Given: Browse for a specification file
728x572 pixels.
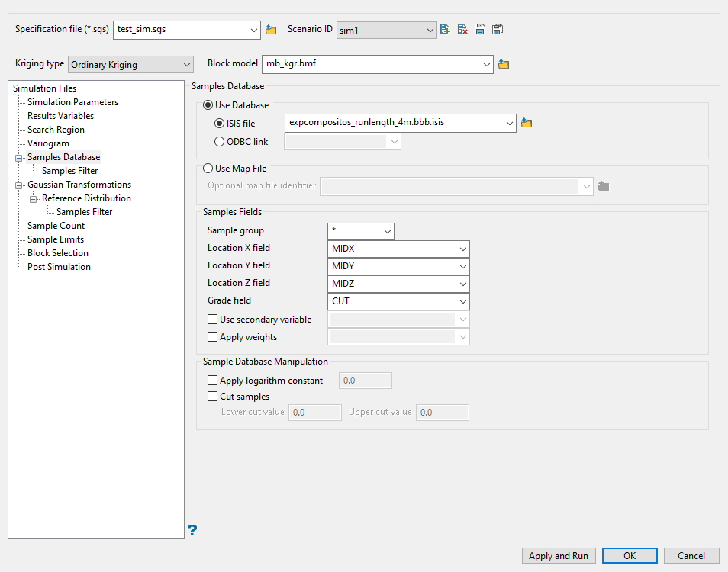Looking at the screenshot, I should point(271,30).
